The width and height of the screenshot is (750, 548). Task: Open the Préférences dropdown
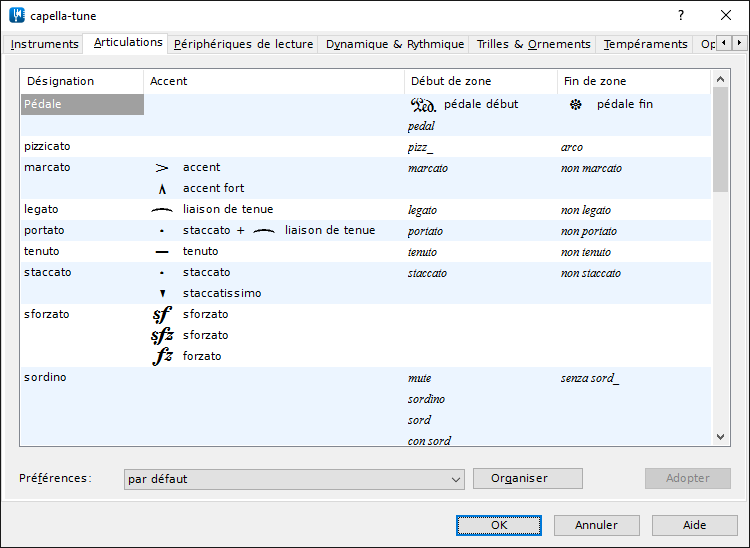point(294,479)
